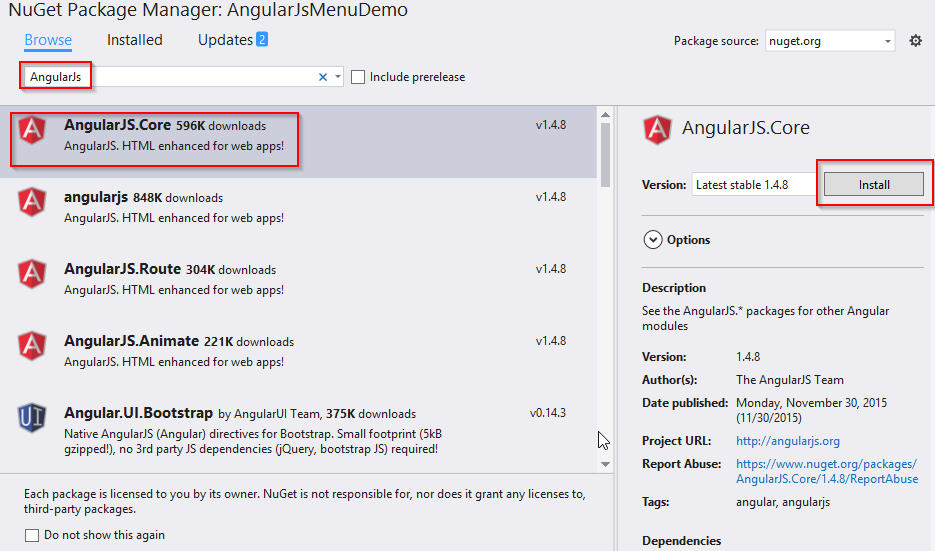935x551 pixels.
Task: Clear the search box with the X icon
Action: [323, 77]
